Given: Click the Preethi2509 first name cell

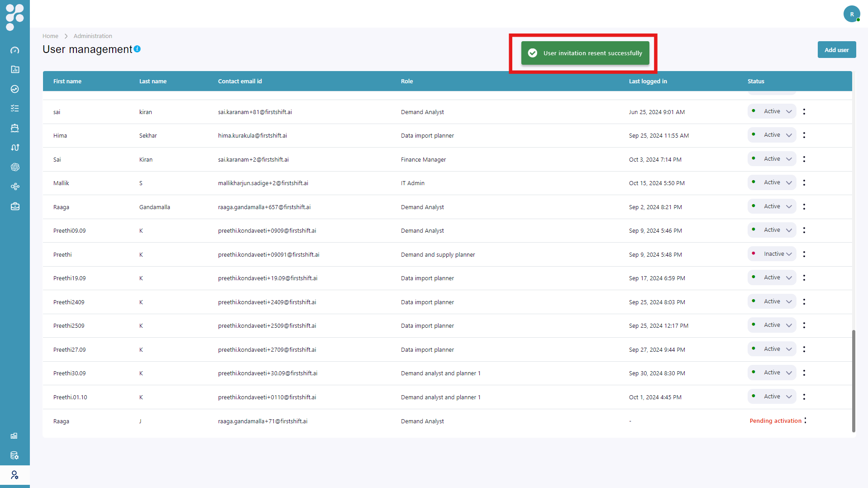Looking at the screenshot, I should tap(69, 326).
